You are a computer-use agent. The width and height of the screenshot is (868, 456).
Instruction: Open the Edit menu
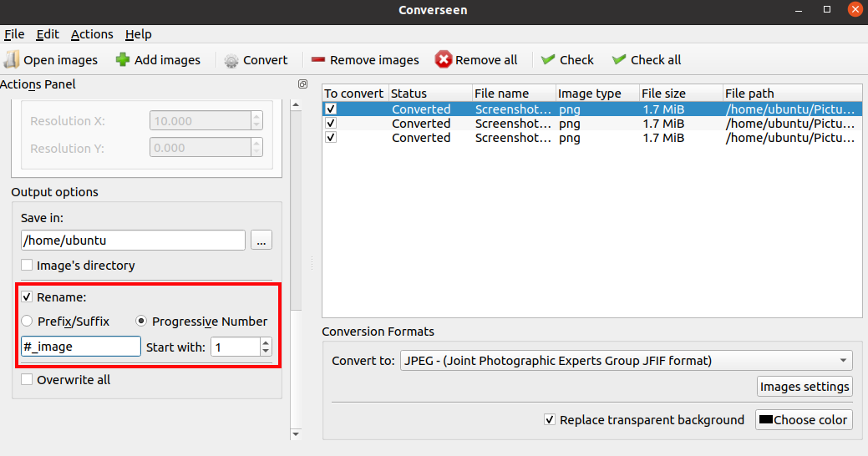point(48,34)
